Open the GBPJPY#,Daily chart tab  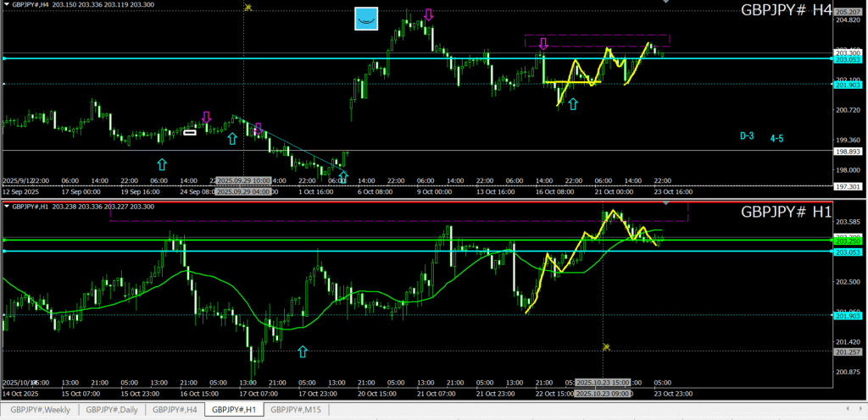pyautogui.click(x=113, y=410)
